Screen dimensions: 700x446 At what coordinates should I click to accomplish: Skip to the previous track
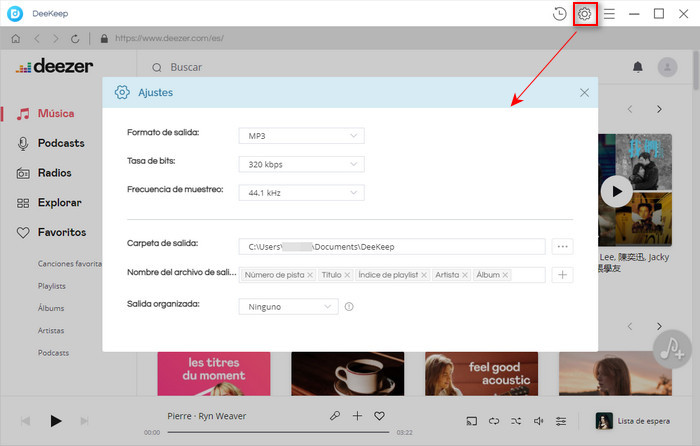25,421
